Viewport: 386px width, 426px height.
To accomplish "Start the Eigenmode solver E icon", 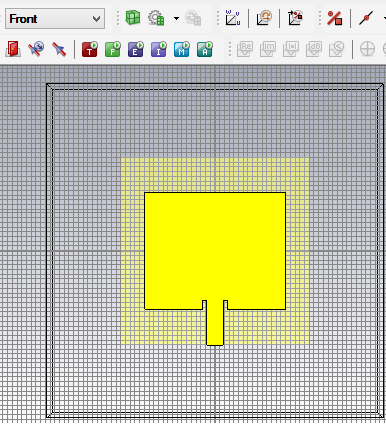I will 136,49.
